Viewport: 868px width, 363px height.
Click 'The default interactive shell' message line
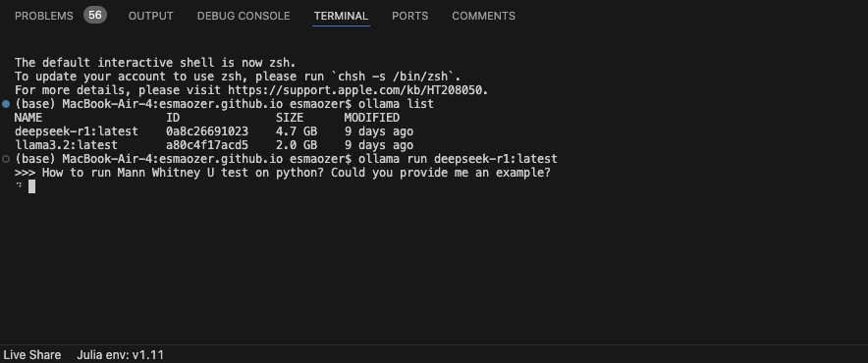click(155, 63)
